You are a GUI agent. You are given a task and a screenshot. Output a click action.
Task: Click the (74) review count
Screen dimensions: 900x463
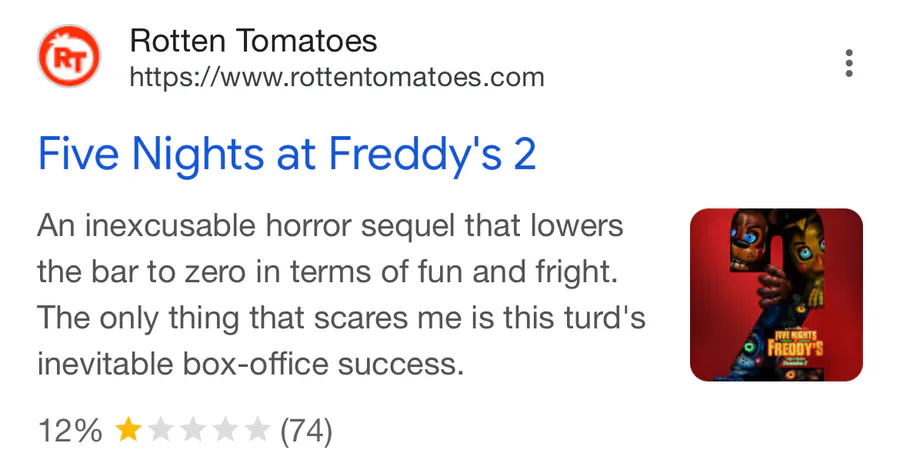306,431
